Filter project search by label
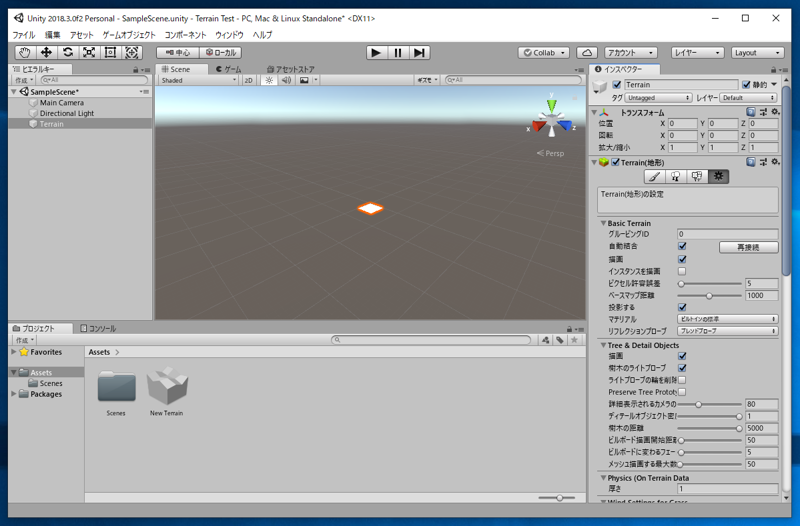800x526 pixels. tap(560, 340)
